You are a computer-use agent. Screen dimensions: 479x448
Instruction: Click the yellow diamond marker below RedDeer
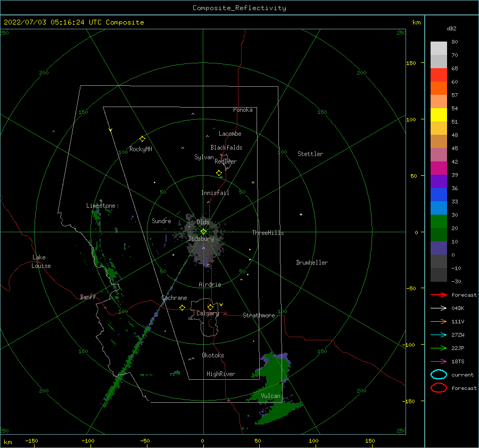(x=219, y=173)
